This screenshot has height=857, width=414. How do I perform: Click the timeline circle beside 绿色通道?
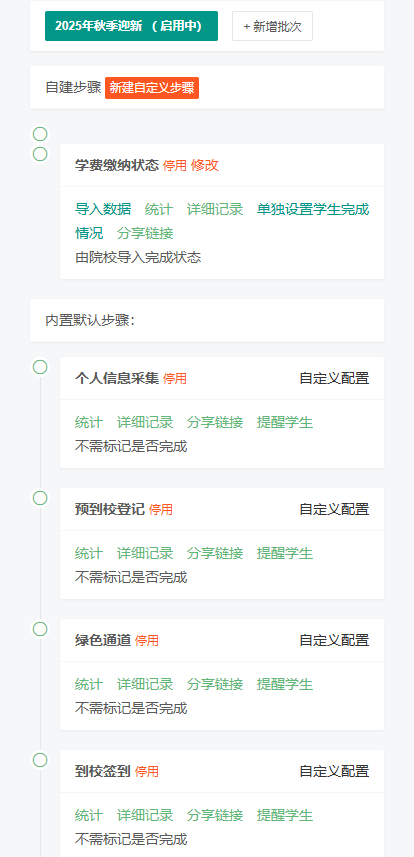coord(40,629)
